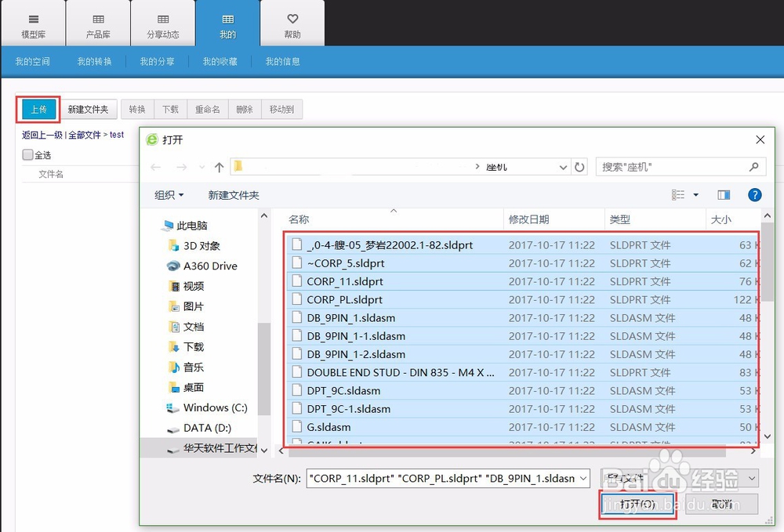Click the 上传 upload button

tap(38, 109)
